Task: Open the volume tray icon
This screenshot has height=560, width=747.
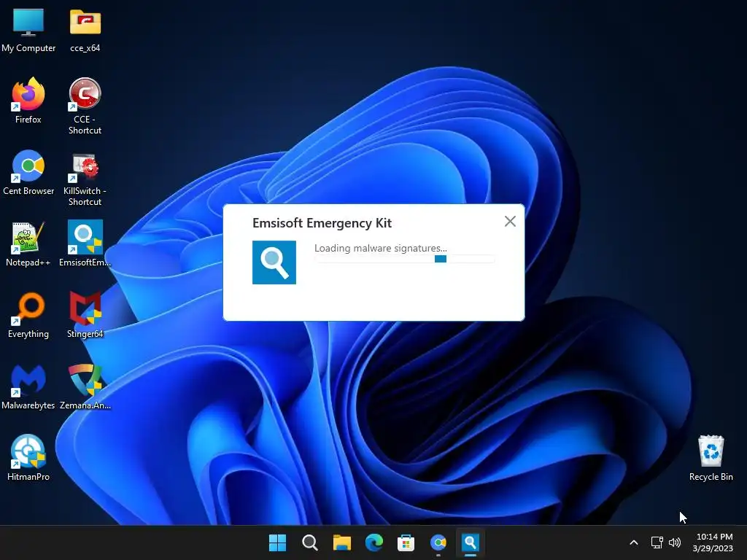Action: coord(675,542)
